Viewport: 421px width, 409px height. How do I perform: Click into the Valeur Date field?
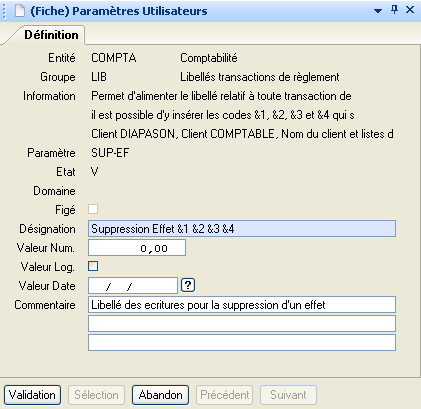pos(133,286)
